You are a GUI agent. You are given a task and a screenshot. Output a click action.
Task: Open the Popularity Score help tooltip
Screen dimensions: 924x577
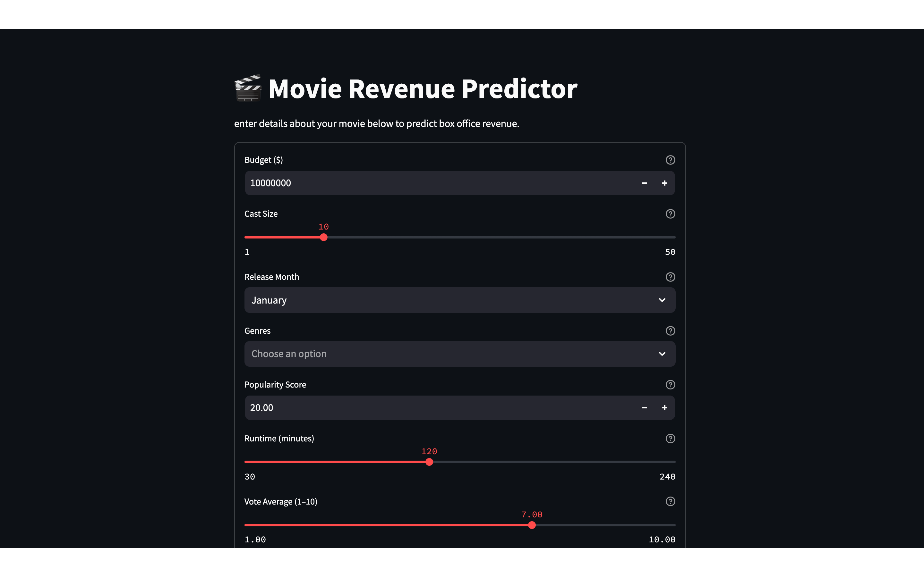670,385
